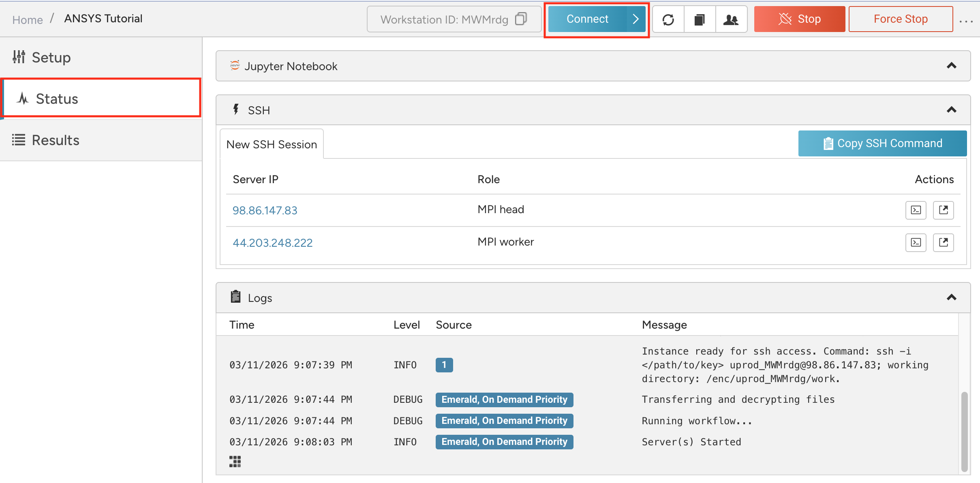
Task: Open the 98.86.147.83 server IP link
Action: coord(265,210)
